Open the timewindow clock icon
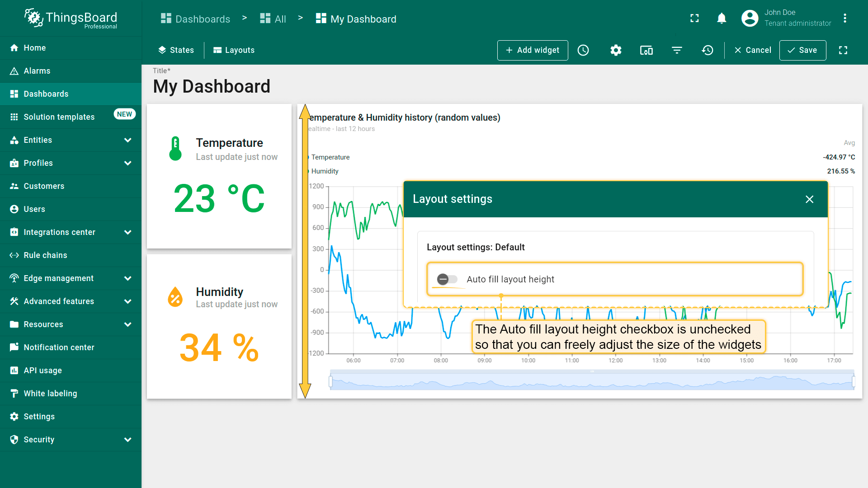This screenshot has width=868, height=488. pos(583,50)
